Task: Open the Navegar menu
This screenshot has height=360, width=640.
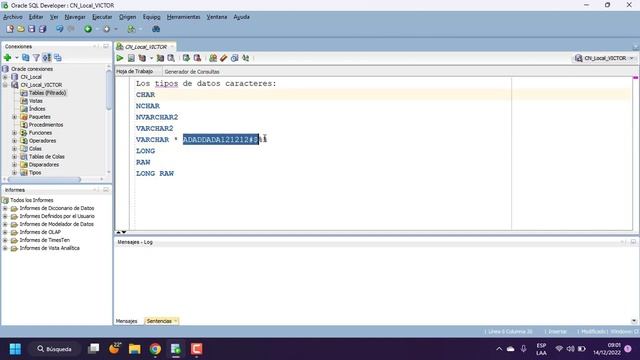Action: (75, 17)
